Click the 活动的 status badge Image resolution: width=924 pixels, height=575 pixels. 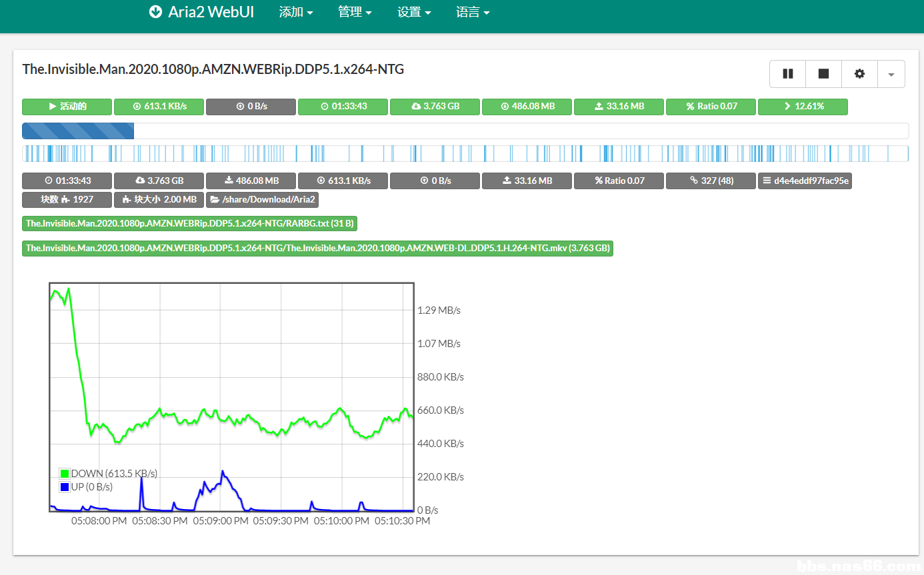(x=67, y=107)
